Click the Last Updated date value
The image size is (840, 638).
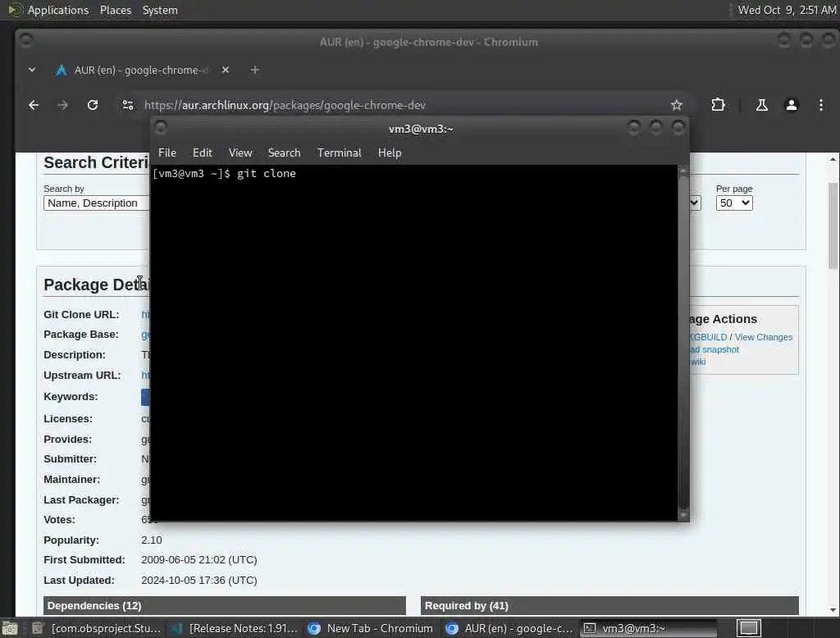tap(199, 580)
